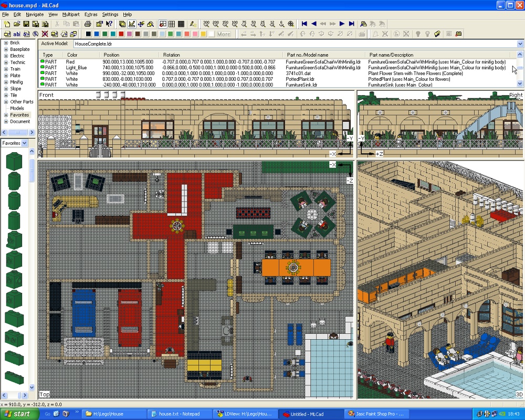Activate the zoom magnifier tool
525x420 pixels.
150,24
